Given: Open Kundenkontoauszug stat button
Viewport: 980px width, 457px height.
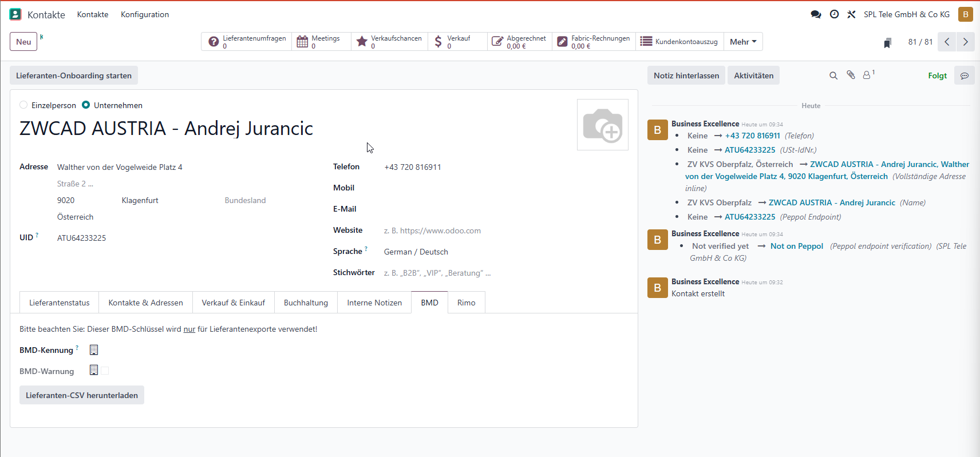Looking at the screenshot, I should tap(679, 42).
